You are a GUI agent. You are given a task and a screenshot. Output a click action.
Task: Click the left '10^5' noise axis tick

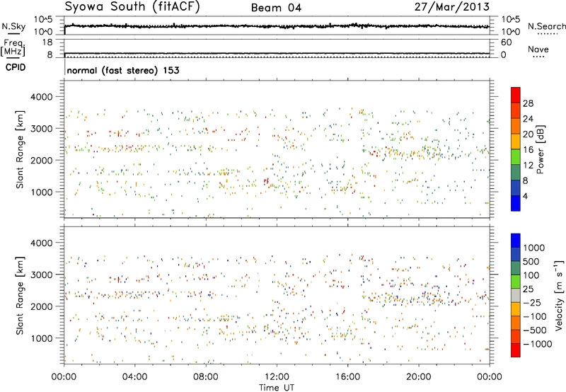pos(43,19)
